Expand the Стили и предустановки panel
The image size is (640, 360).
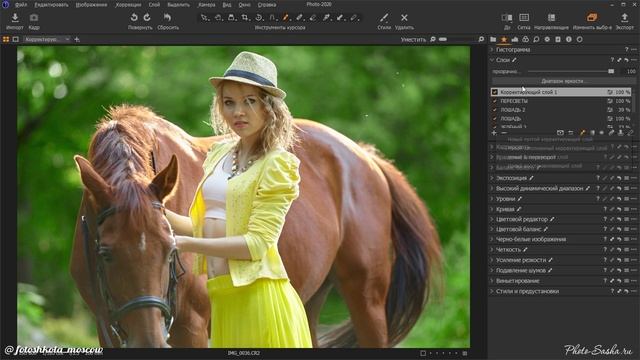492,291
